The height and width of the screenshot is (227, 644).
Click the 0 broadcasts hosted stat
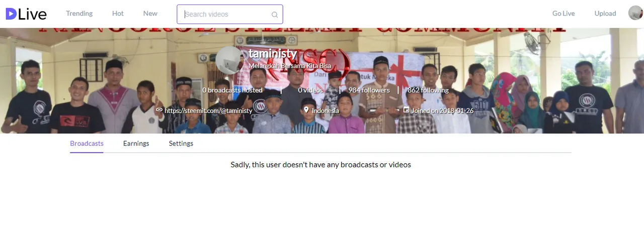(232, 90)
